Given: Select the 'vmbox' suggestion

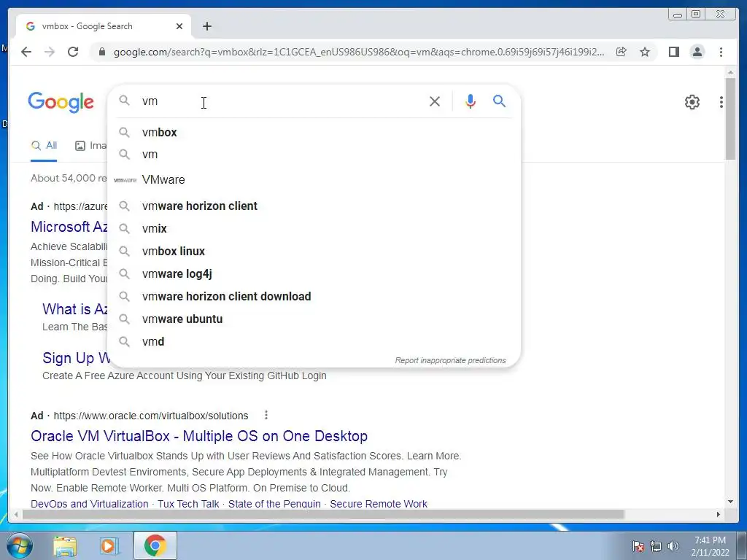Looking at the screenshot, I should (314, 133).
